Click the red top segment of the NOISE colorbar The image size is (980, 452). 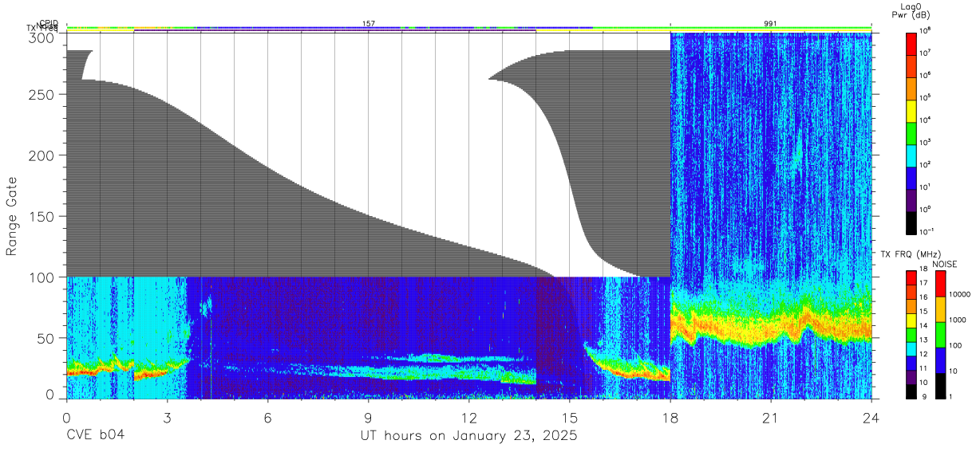coord(940,284)
